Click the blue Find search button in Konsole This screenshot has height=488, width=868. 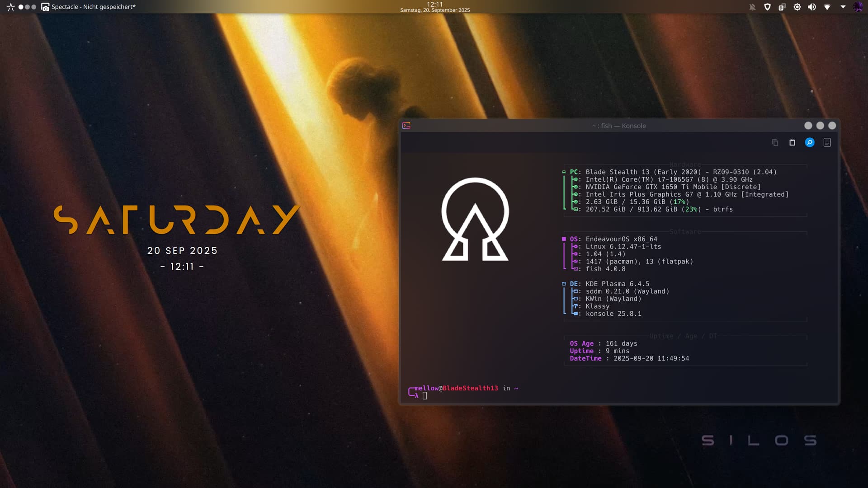tap(810, 143)
